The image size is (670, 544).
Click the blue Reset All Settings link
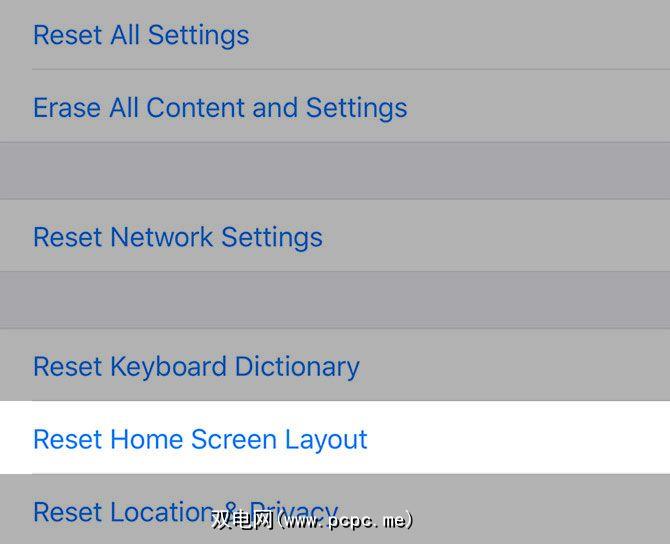point(141,35)
